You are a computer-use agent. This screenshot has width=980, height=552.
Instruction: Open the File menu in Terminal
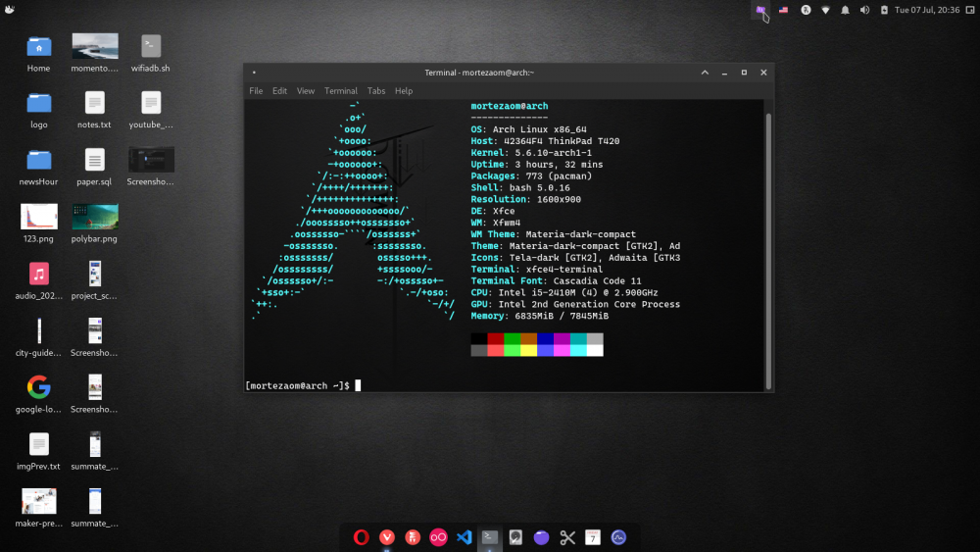point(256,90)
